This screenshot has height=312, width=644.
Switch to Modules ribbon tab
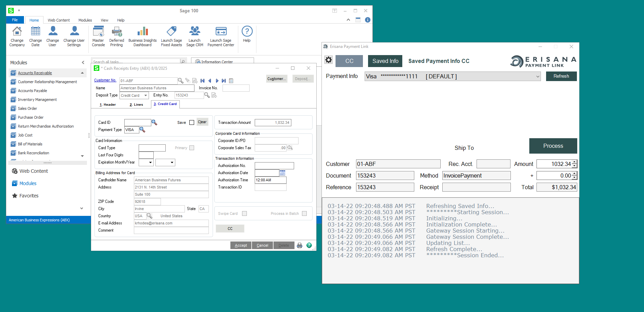coord(85,20)
